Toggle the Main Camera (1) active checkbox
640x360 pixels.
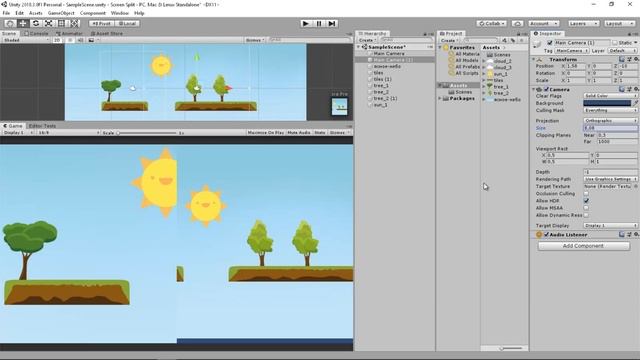click(550, 42)
